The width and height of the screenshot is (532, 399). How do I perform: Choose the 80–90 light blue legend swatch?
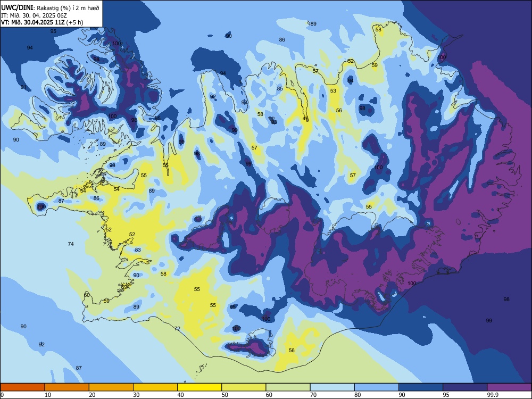377,387
